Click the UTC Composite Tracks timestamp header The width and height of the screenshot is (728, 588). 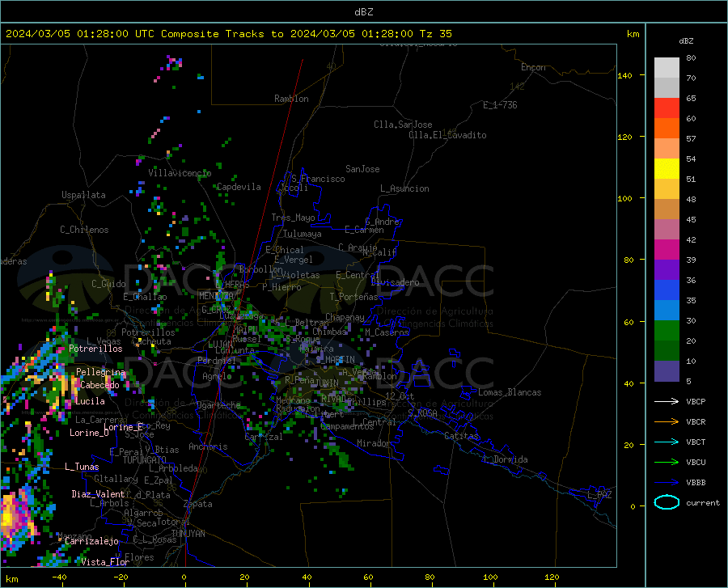point(228,34)
